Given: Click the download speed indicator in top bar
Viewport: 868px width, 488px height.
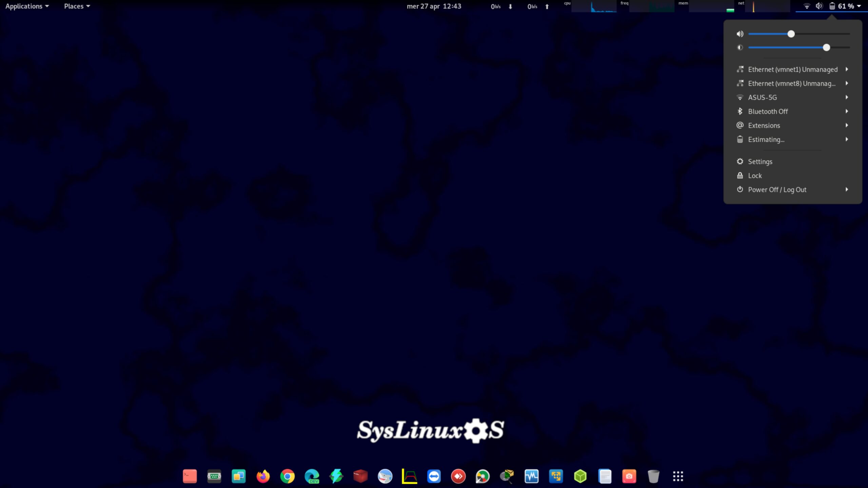Looking at the screenshot, I should tap(501, 6).
